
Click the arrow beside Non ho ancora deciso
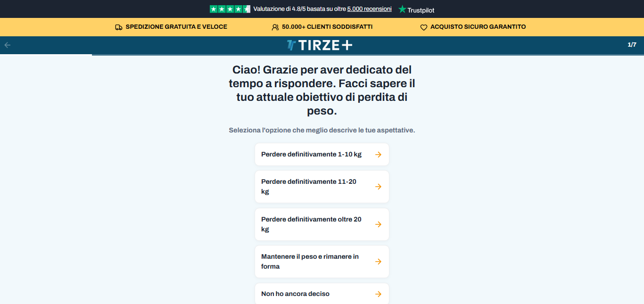pyautogui.click(x=378, y=294)
